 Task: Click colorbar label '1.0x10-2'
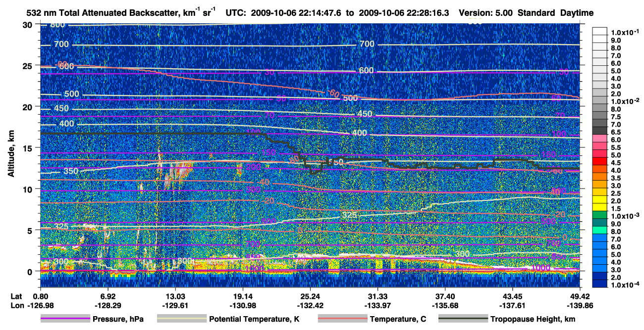[625, 101]
